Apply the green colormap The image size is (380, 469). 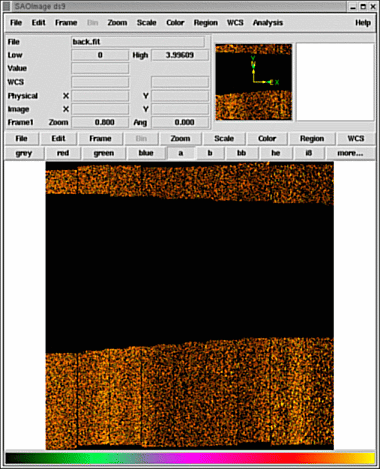tap(104, 153)
